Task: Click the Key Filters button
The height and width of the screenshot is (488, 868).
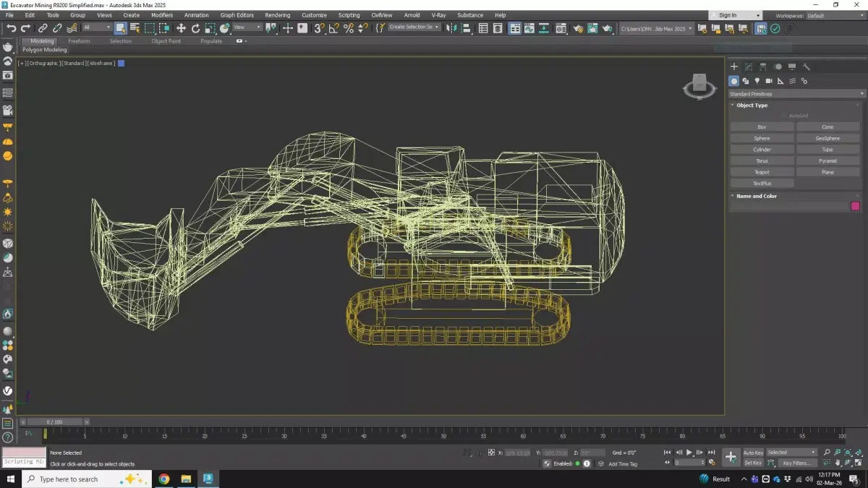Action: [x=796, y=463]
